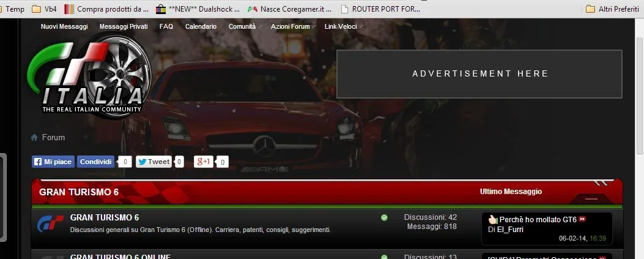Share the page with Condividi

pos(95,162)
